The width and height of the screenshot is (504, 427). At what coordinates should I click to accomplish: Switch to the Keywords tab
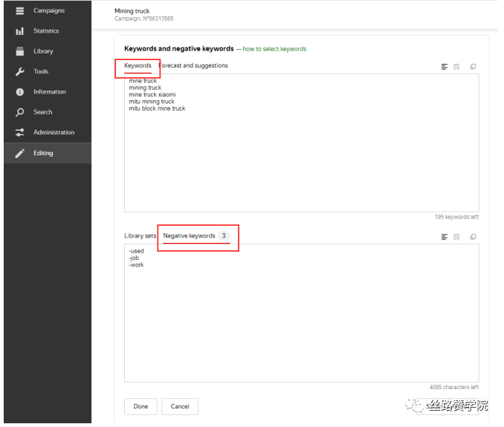138,66
